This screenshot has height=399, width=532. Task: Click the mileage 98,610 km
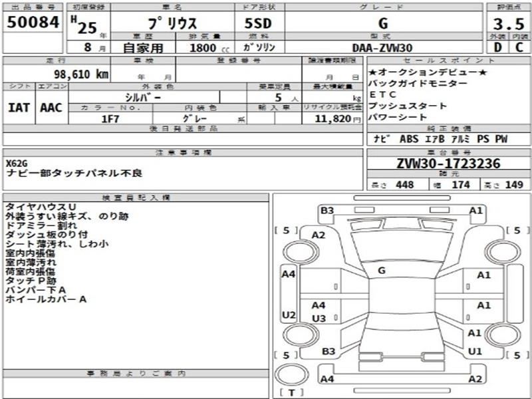81,74
